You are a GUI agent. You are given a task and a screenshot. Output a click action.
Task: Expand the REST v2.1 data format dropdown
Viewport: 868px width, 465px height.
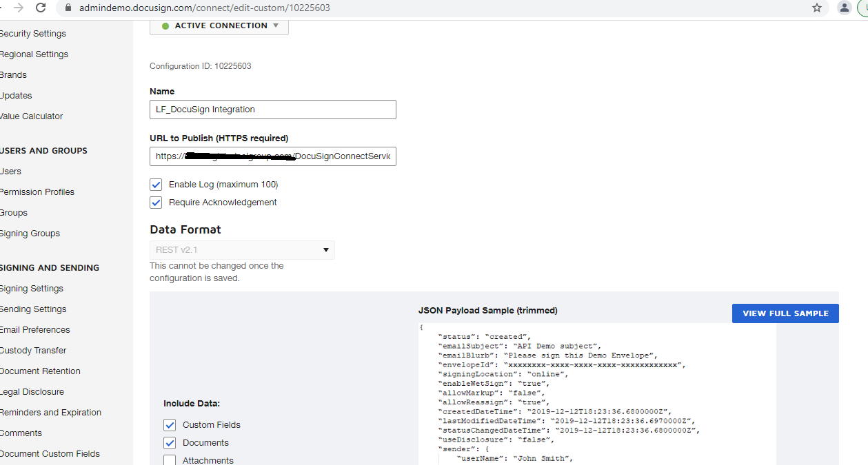242,250
